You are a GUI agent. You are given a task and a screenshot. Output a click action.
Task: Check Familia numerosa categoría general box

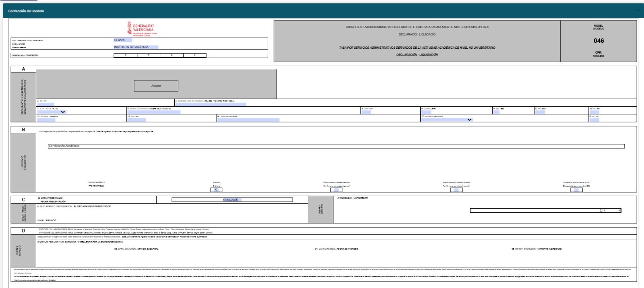coord(336,190)
